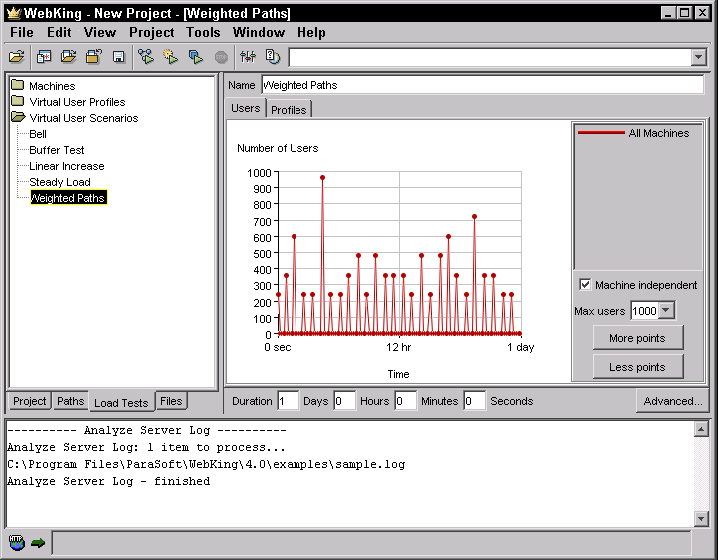Viewport: 718px width, 560px height.
Task: Click the Less points button
Action: [x=637, y=367]
